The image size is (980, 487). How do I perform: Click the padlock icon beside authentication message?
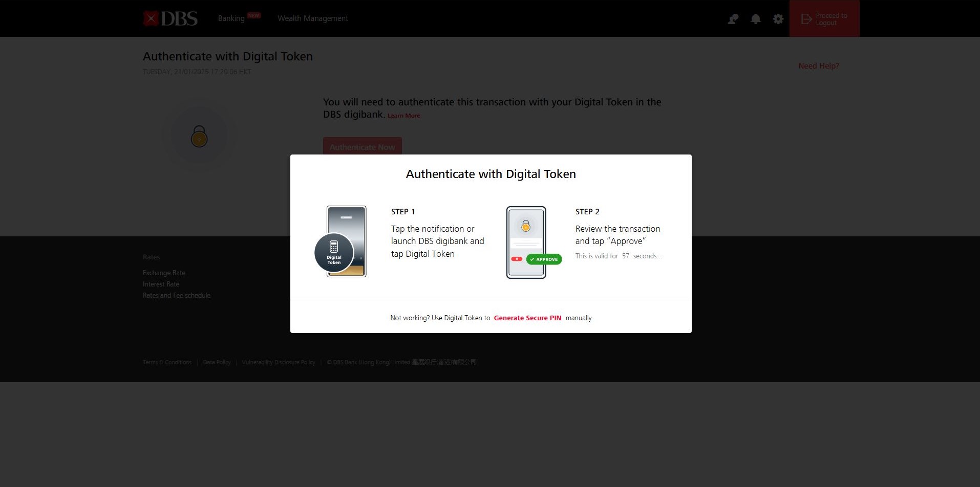coord(199,137)
